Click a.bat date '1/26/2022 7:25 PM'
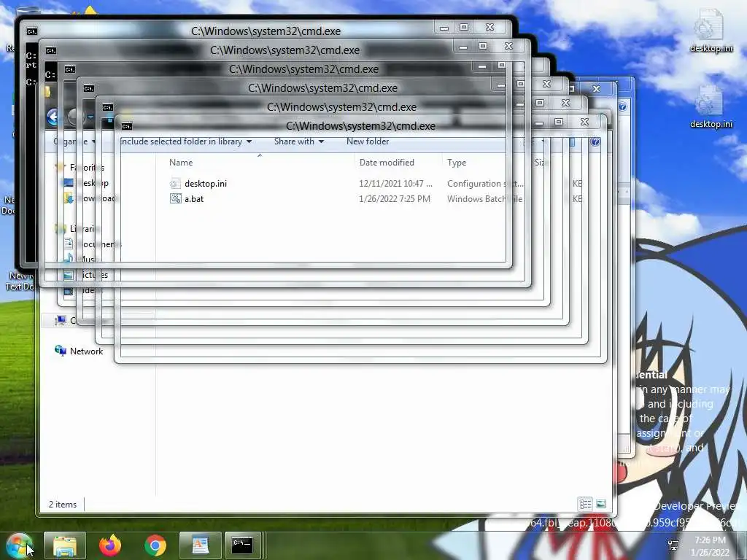Image resolution: width=747 pixels, height=560 pixels. pyautogui.click(x=395, y=199)
